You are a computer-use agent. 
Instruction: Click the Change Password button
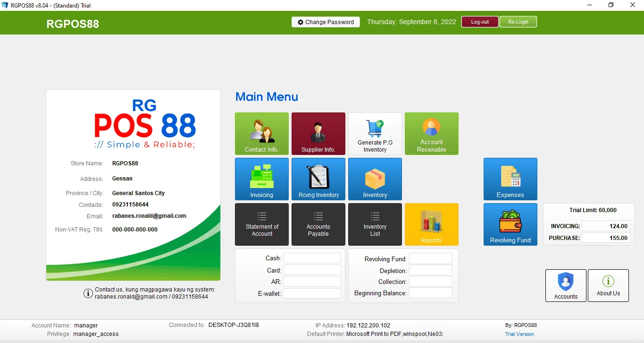click(x=326, y=22)
